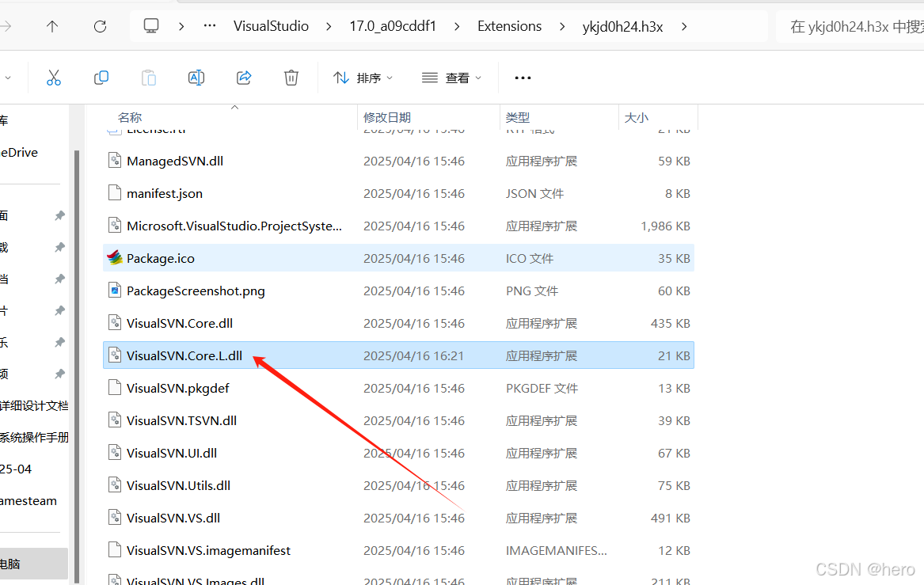Expand chevron after ykjd0h24.h3x breadcrumb
This screenshot has width=924, height=585.
tap(683, 26)
